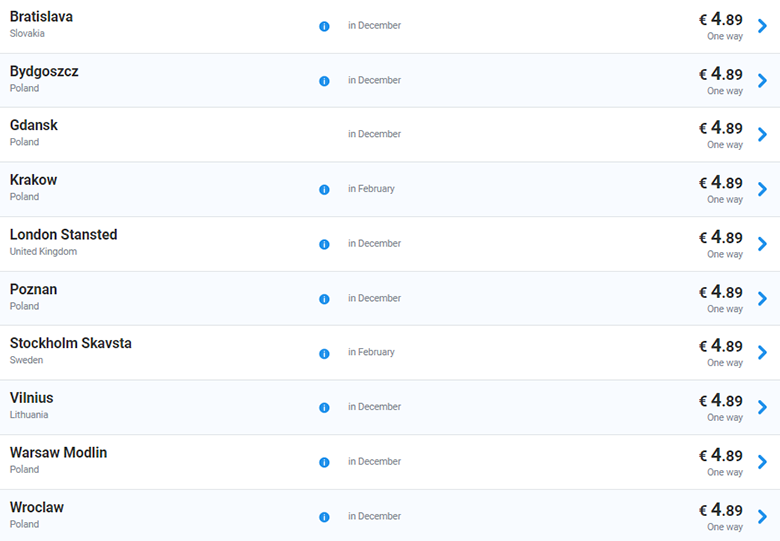
Task: Select the € 4.89 fare for Poznan
Action: tap(720, 292)
